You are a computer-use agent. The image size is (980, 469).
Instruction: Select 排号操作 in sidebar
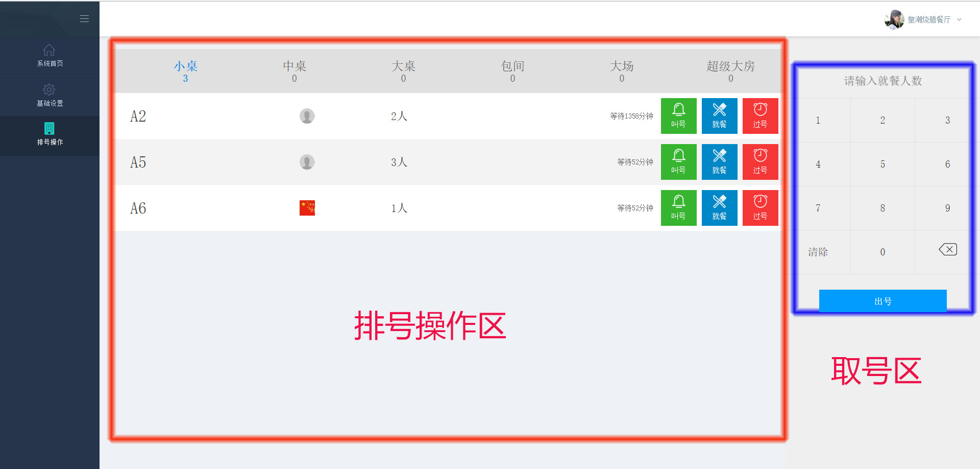pos(50,135)
